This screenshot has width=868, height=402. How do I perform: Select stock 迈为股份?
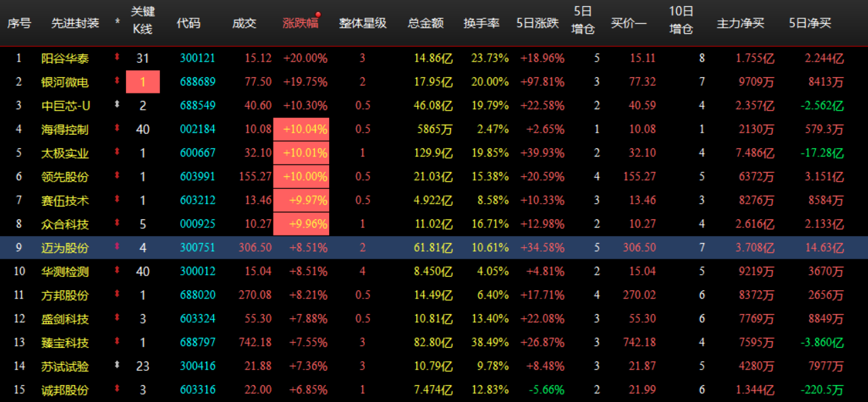pyautogui.click(x=65, y=248)
